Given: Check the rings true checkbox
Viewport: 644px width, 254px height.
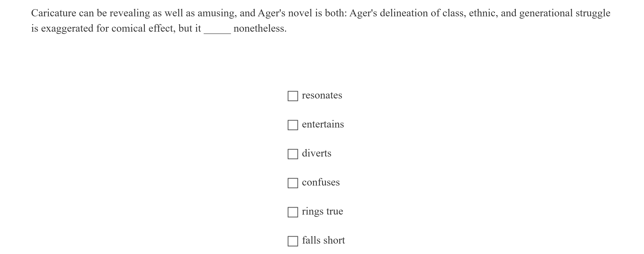Looking at the screenshot, I should [x=293, y=212].
